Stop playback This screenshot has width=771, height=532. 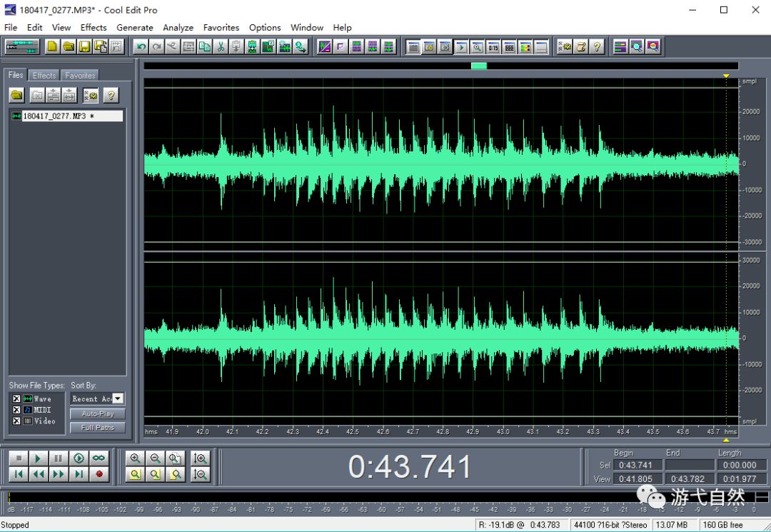tap(18, 458)
